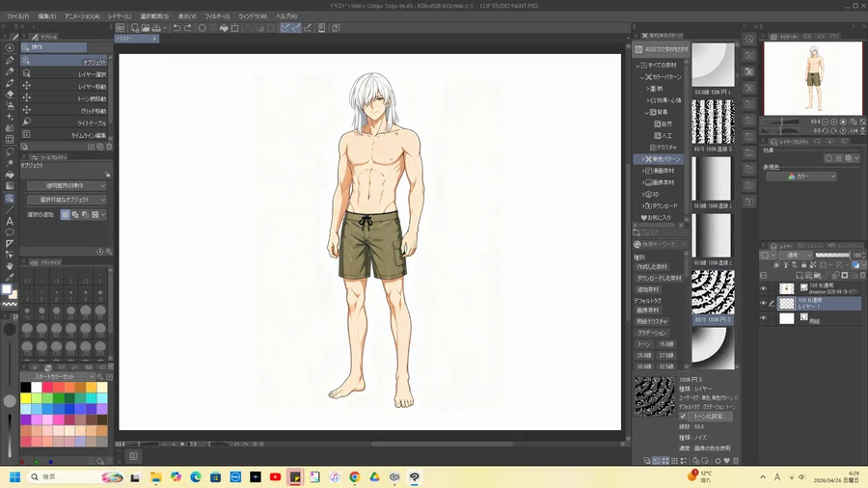Select the レイヤー選択 subtool
The image size is (868, 488).
point(66,73)
